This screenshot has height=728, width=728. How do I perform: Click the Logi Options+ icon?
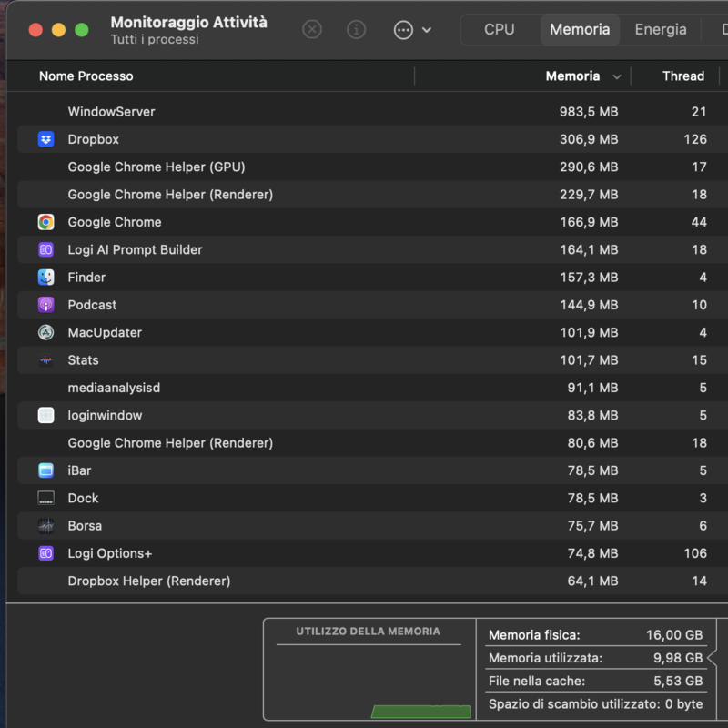pyautogui.click(x=46, y=553)
